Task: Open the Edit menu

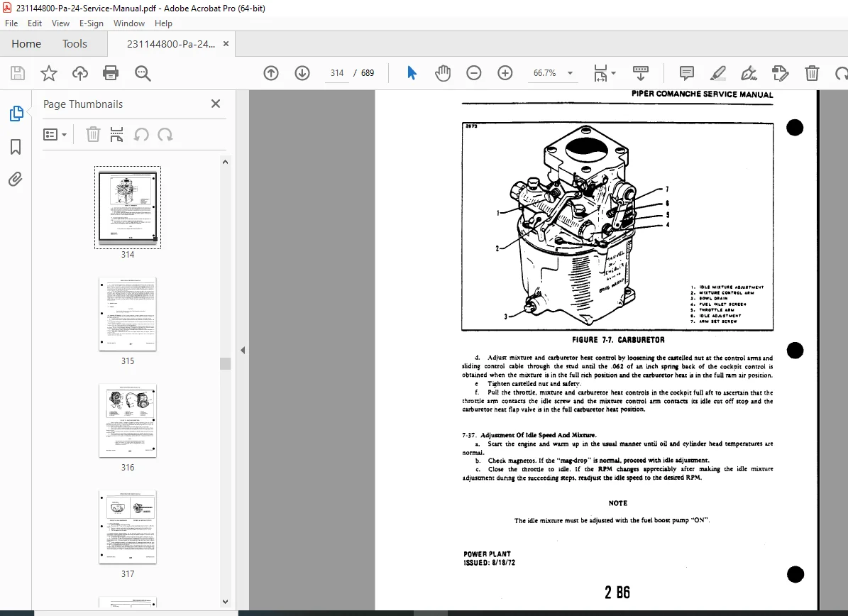Action: pyautogui.click(x=35, y=23)
